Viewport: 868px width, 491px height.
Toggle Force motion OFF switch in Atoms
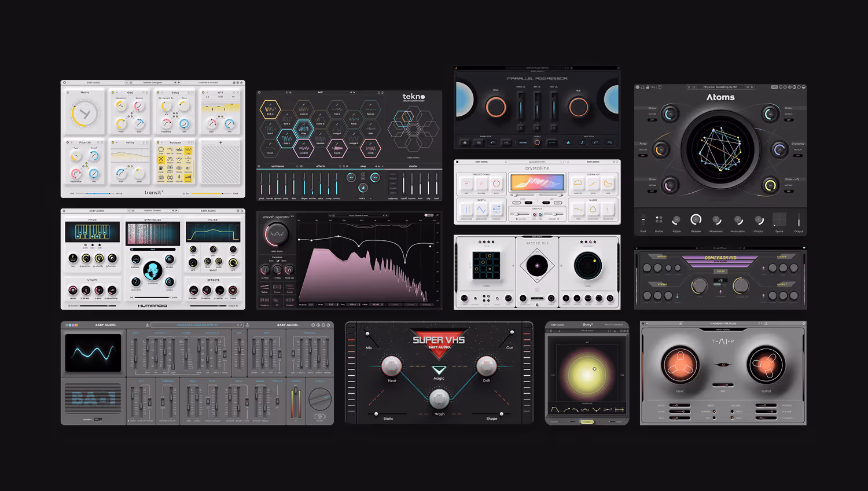coord(643,155)
